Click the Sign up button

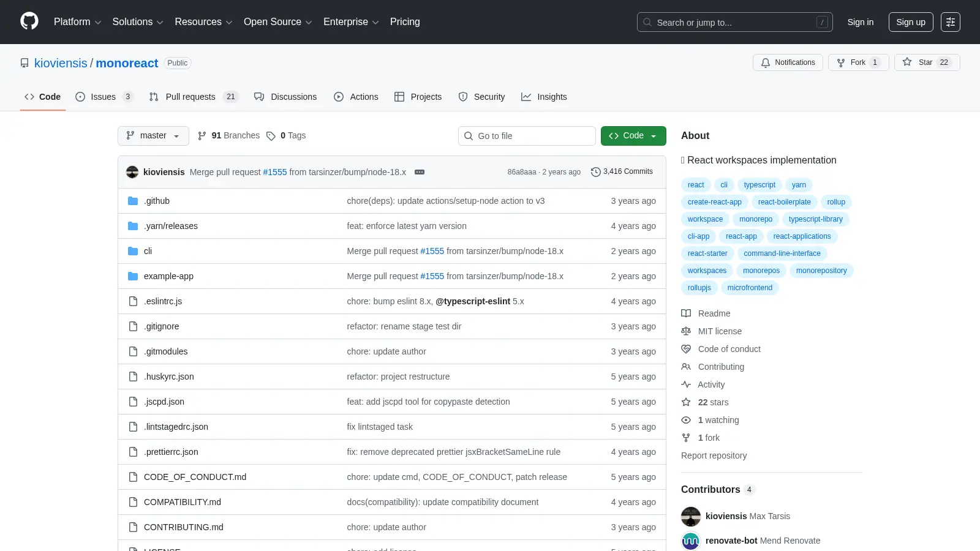tap(911, 22)
